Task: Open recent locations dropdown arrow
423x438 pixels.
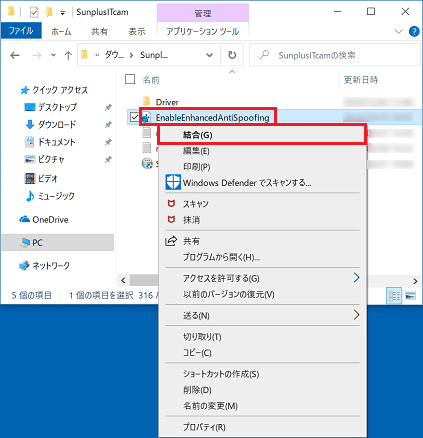Action: (53, 55)
